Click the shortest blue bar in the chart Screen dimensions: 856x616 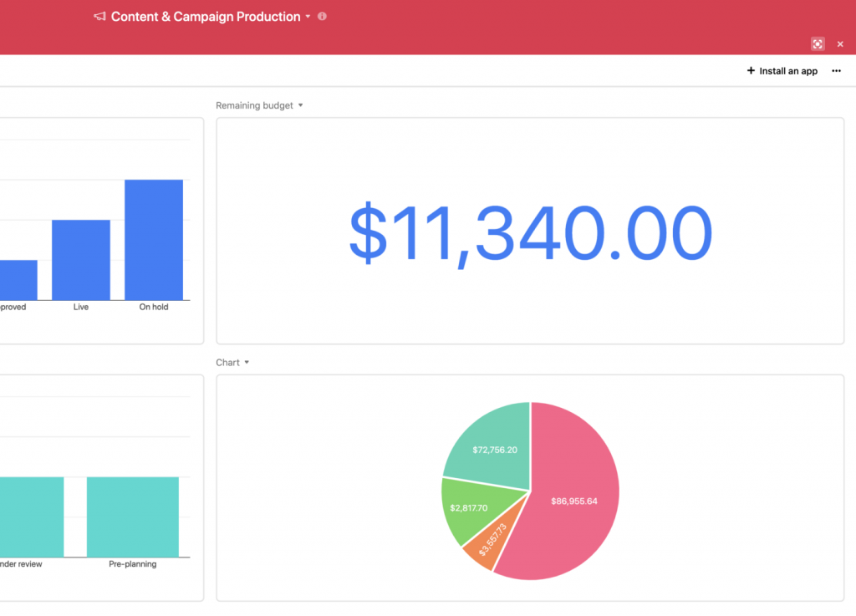click(x=17, y=280)
